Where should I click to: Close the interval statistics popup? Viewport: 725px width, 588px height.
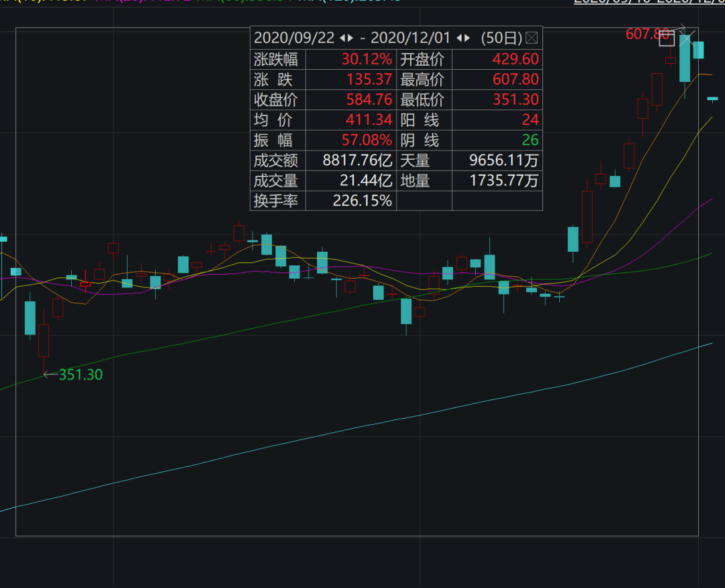[x=532, y=38]
